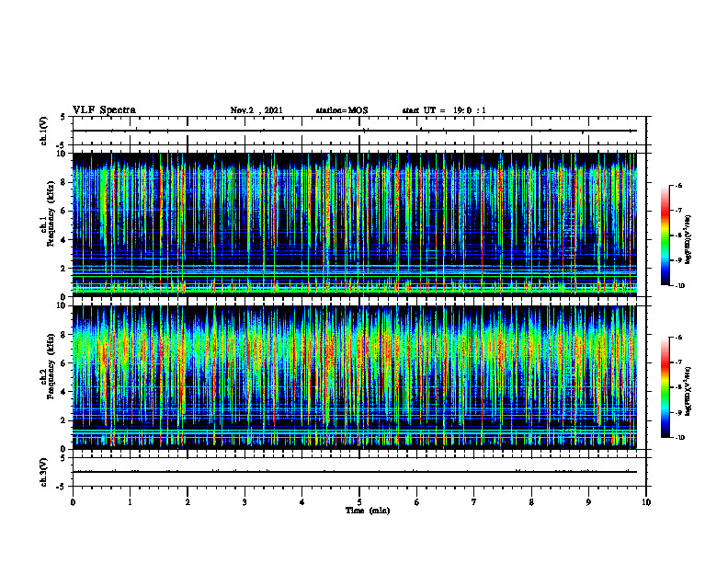Viewport: 728px width, 563px height.
Task: Click time-axis tick label '6'
Action: (416, 502)
